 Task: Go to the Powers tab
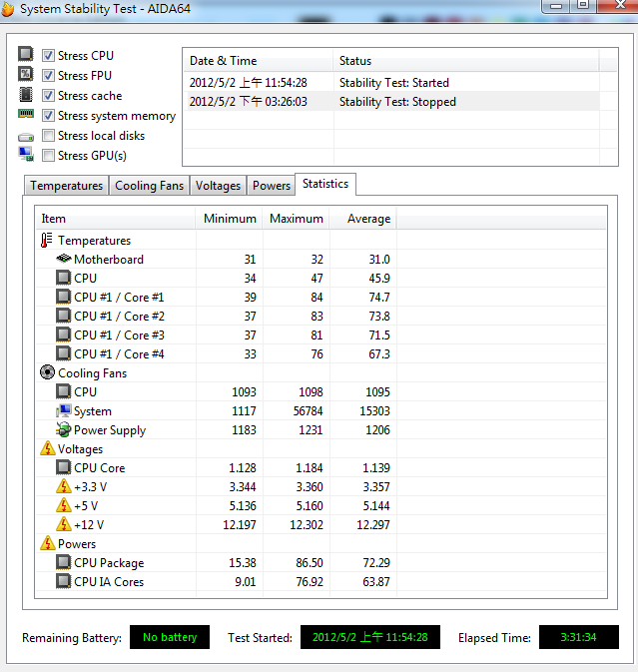pyautogui.click(x=272, y=186)
